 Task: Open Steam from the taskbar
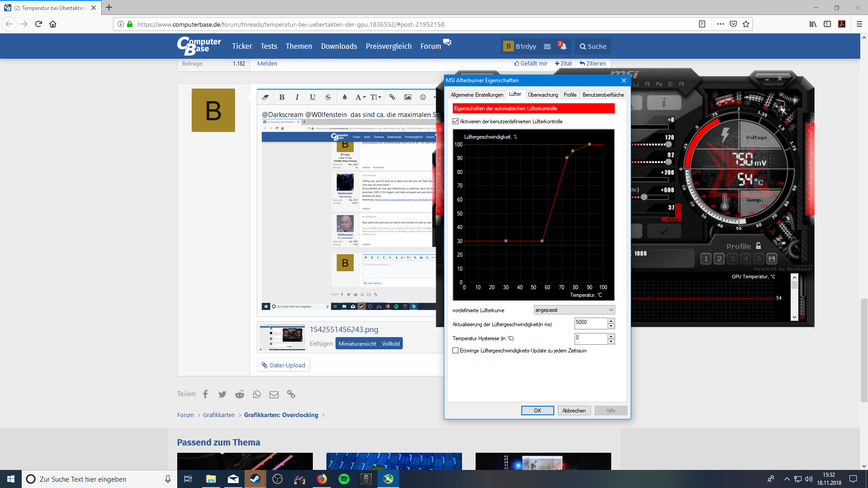[255, 479]
